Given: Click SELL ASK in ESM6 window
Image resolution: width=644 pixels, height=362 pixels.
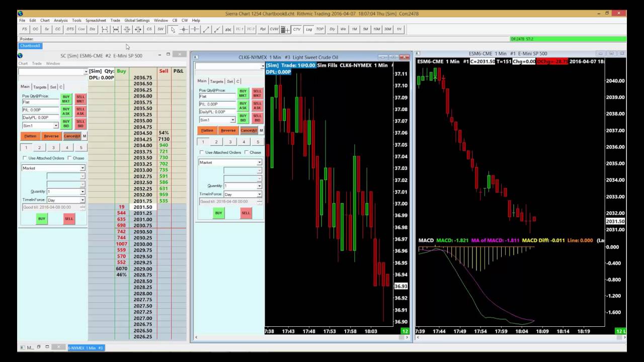Looking at the screenshot, I should 80,112.
